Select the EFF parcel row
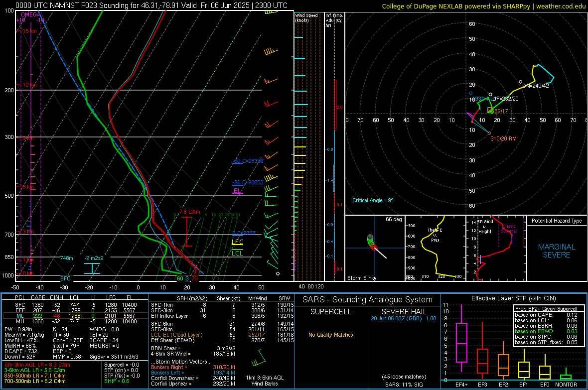Image resolution: width=588 pixels, height=390 pixels. tap(75, 310)
